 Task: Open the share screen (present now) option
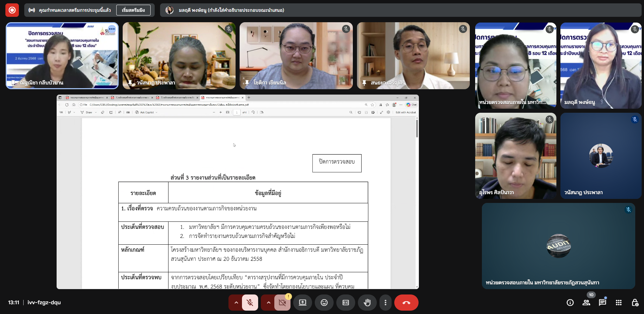(x=303, y=303)
